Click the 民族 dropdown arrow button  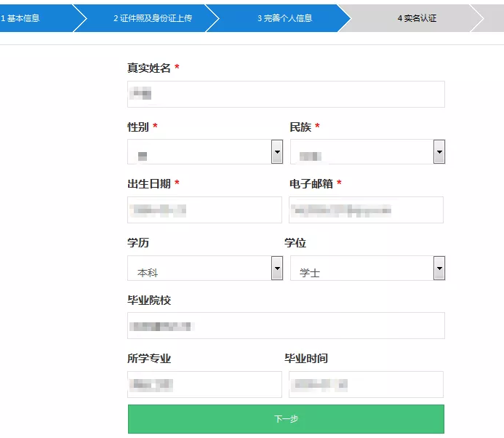point(439,152)
